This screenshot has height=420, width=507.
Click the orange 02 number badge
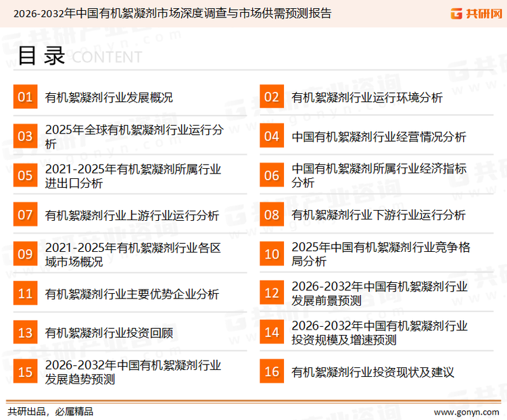tap(272, 97)
